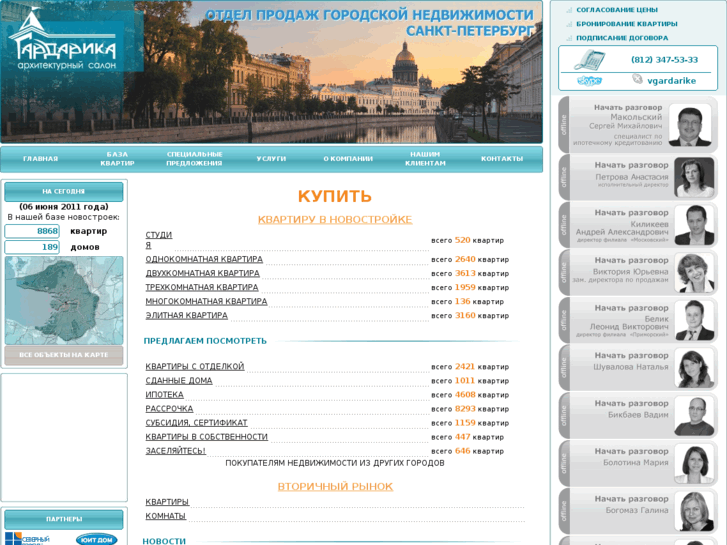Open СУБСИДИЯ, СЕРТИФИКАТ link
The width and height of the screenshot is (727, 545).
coord(197,423)
